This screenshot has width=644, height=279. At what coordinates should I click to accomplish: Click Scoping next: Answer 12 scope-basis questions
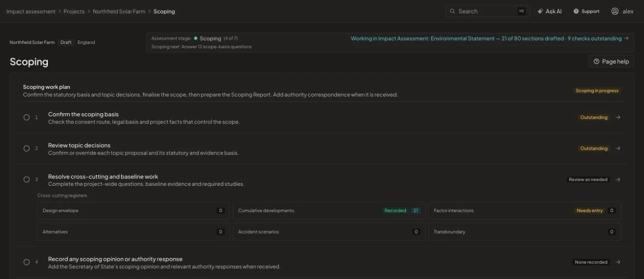[x=201, y=47]
